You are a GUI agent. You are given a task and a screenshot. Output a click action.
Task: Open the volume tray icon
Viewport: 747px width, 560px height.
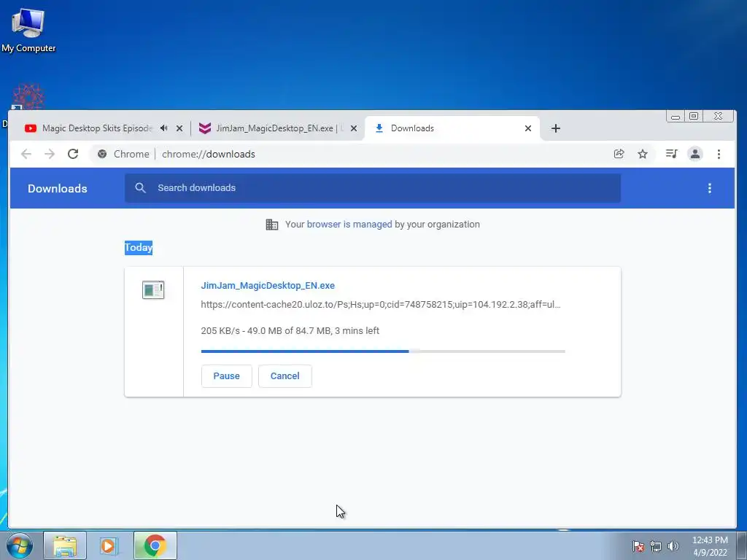coord(673,546)
